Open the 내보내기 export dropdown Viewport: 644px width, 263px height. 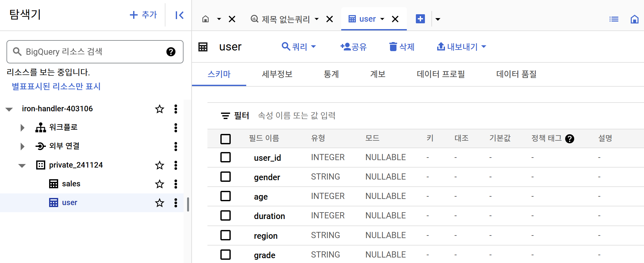tap(461, 47)
